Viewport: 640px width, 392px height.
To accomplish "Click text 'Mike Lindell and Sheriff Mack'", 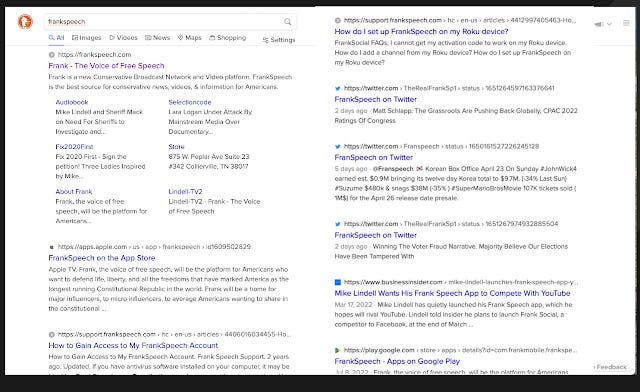I will [99, 112].
